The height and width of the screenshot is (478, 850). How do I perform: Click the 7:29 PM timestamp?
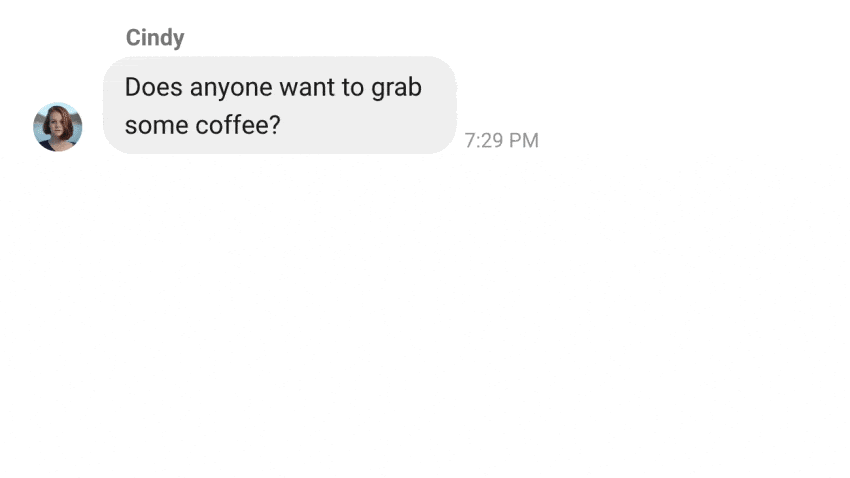(501, 140)
